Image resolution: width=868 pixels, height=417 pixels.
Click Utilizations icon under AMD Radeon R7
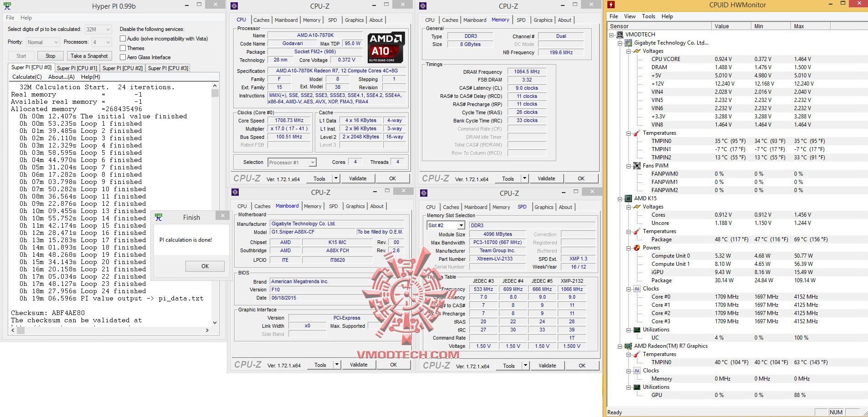pos(637,387)
